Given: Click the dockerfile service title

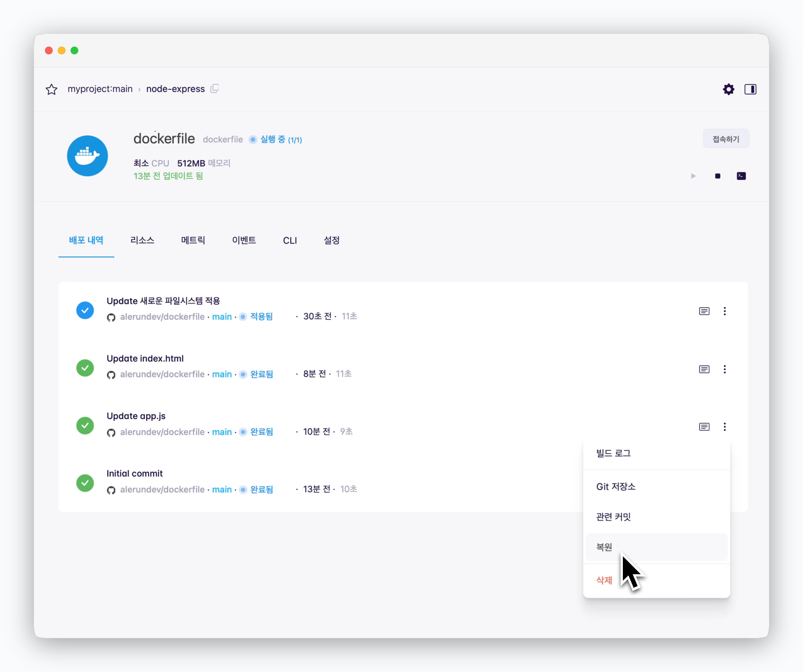Looking at the screenshot, I should 164,138.
